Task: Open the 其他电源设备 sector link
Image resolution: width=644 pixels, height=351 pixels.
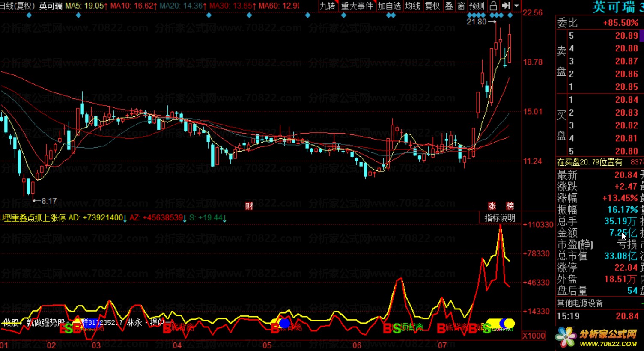Action: coord(580,303)
